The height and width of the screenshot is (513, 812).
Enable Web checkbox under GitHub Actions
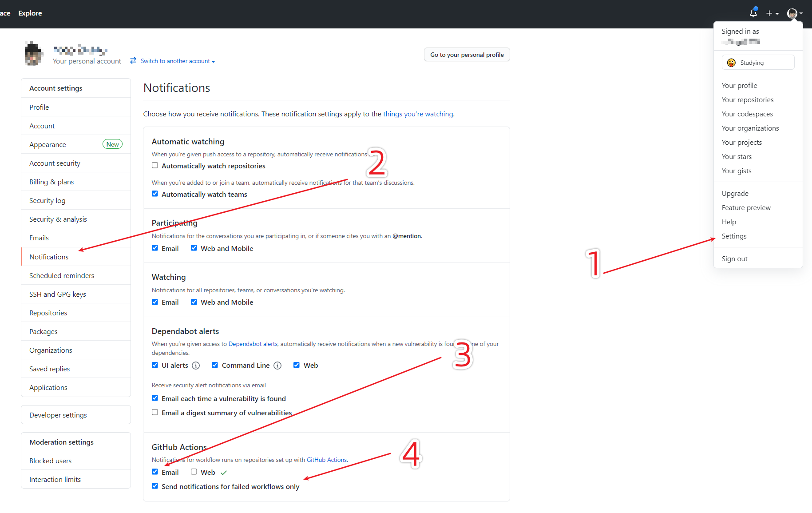(x=194, y=472)
